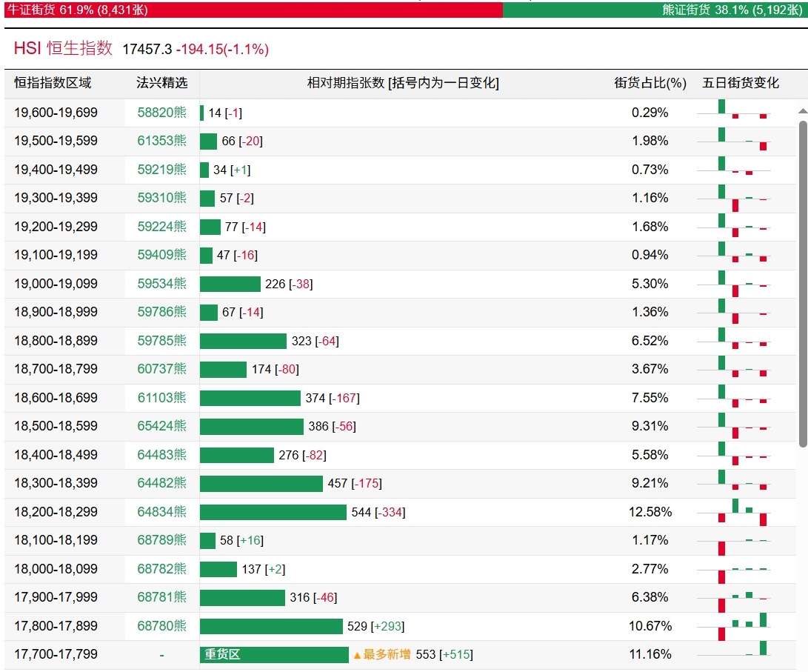808x672 pixels.
Task: Click the scrollbar up arrow
Action: (x=803, y=111)
